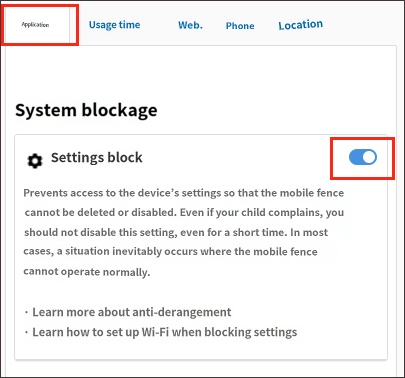Click the System blockage heading
This screenshot has height=378, width=405.
tap(86, 111)
